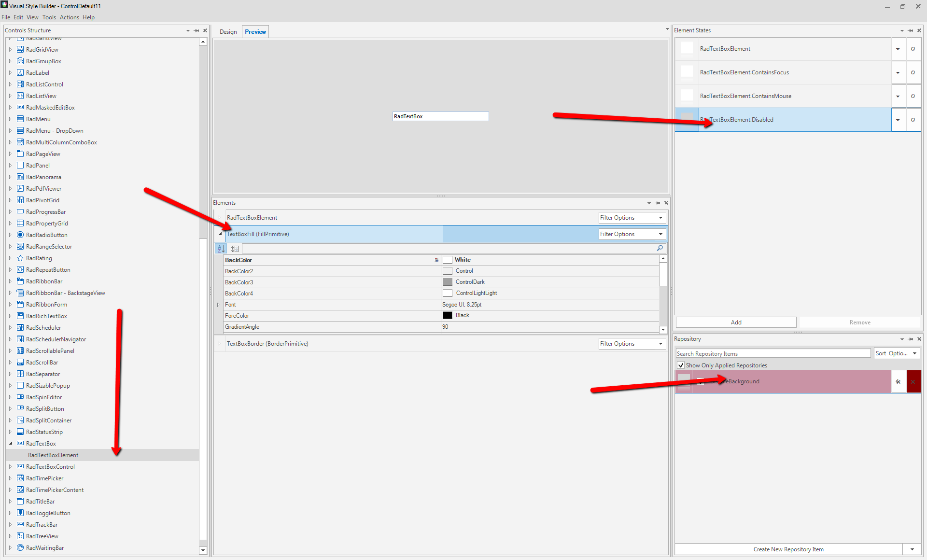This screenshot has width=927, height=560.
Task: Click brackets icon for RadTextBoxElement.Disabled state
Action: click(913, 120)
